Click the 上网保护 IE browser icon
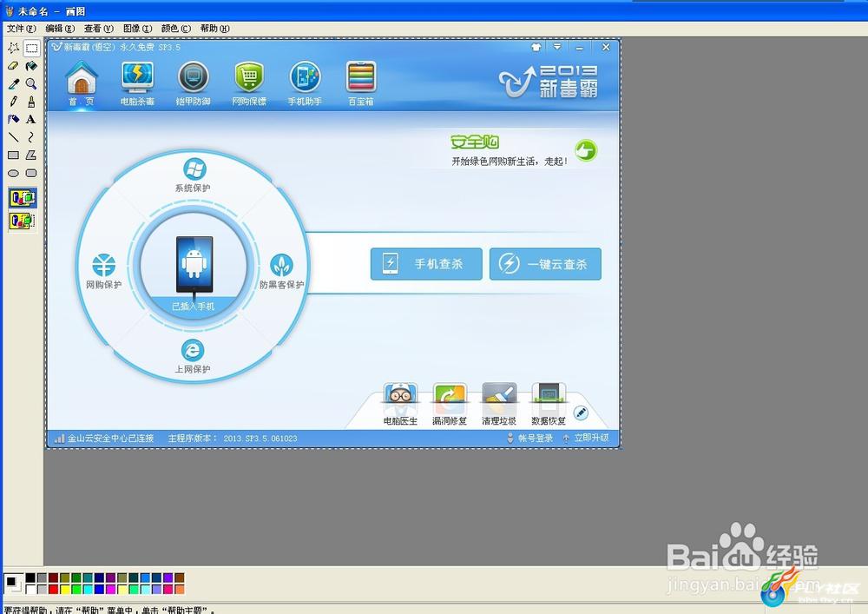Viewport: 868px width, 614px height. coord(193,351)
